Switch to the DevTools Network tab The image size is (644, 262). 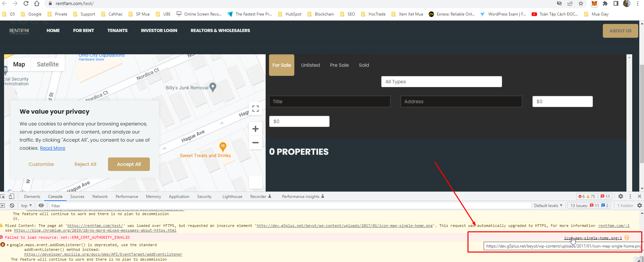[x=100, y=197]
